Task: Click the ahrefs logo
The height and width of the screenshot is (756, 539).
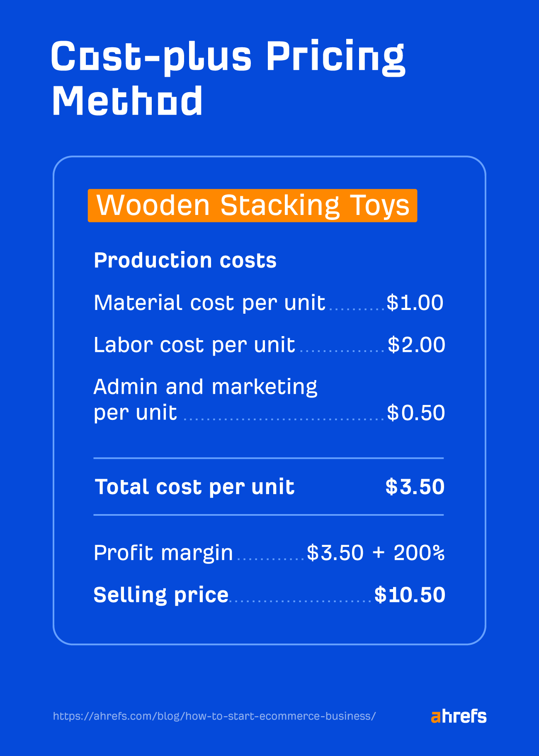Action: point(459,717)
